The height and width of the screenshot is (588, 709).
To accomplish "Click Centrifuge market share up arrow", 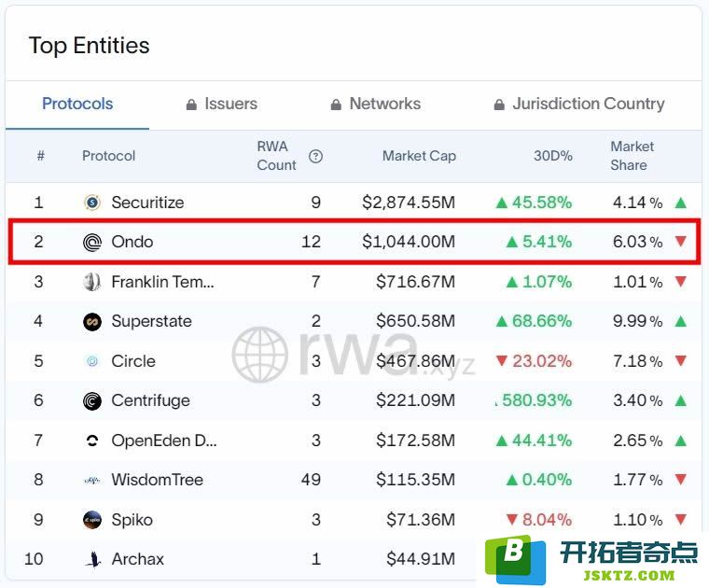I will click(x=680, y=400).
